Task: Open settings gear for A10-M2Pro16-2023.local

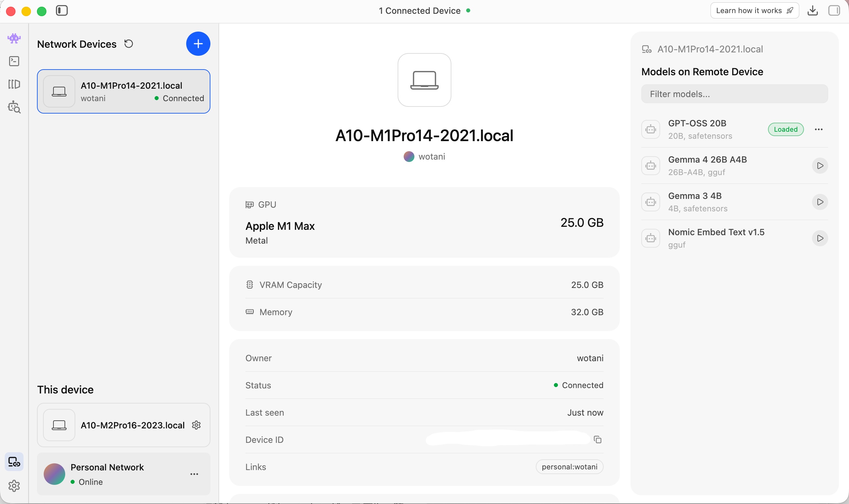Action: coord(196,425)
